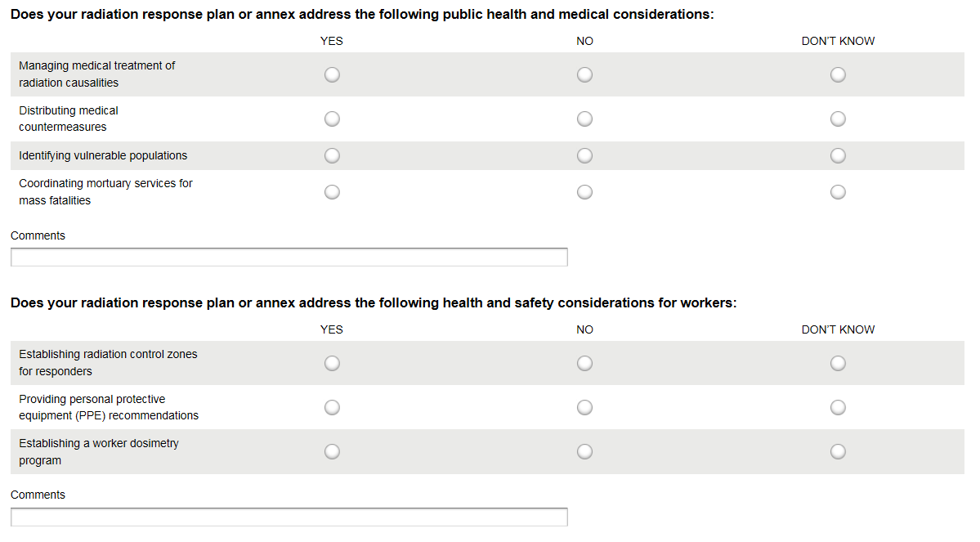Choose DON'T KNOW for managing medical treatment
The width and height of the screenshot is (980, 542).
(838, 75)
